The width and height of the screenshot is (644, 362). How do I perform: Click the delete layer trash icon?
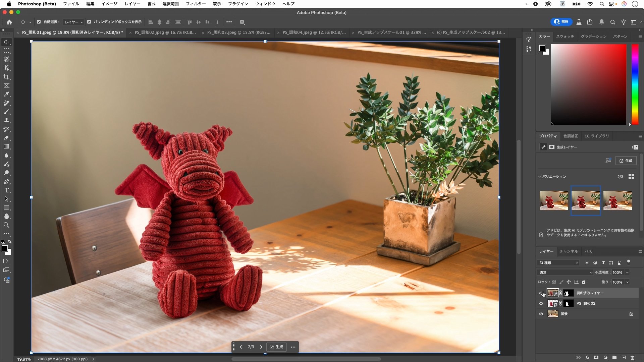click(x=632, y=358)
